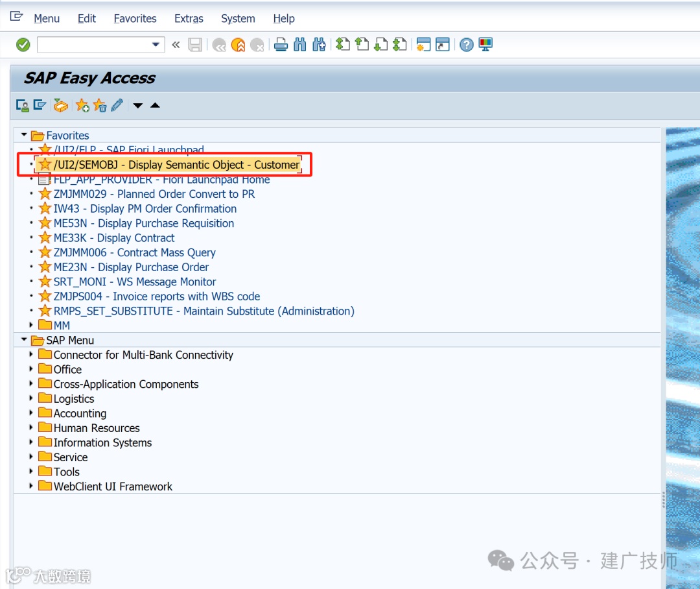Click the Customize Local Layout monitor icon
The image size is (700, 589).
click(485, 45)
